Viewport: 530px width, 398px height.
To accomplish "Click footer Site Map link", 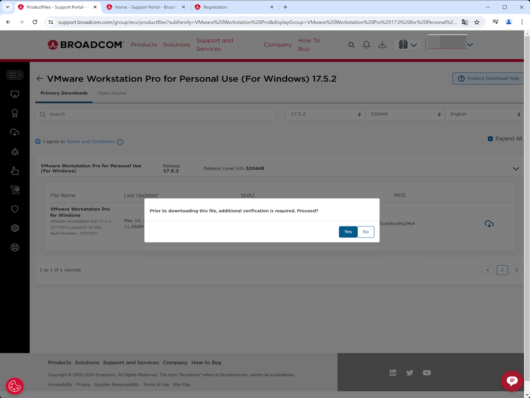I will coord(182,384).
